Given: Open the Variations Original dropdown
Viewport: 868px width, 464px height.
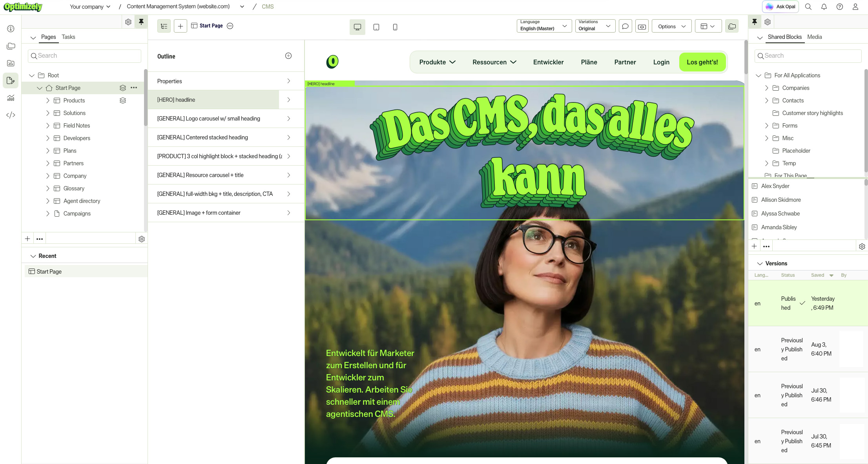Looking at the screenshot, I should pos(595,26).
